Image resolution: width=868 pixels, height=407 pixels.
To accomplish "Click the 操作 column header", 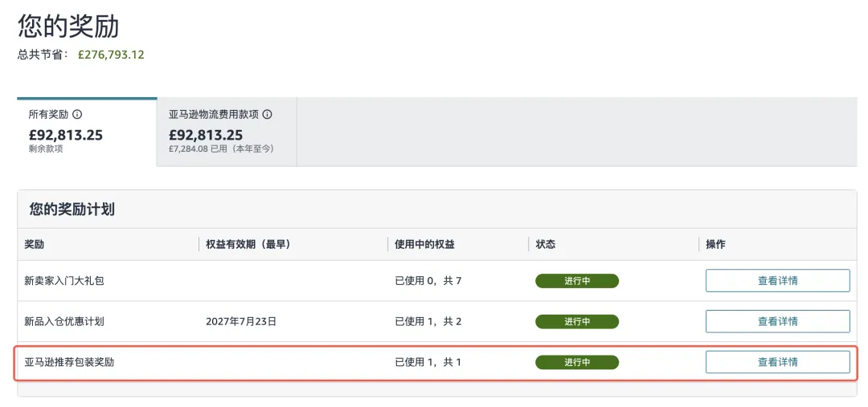I will [x=715, y=244].
